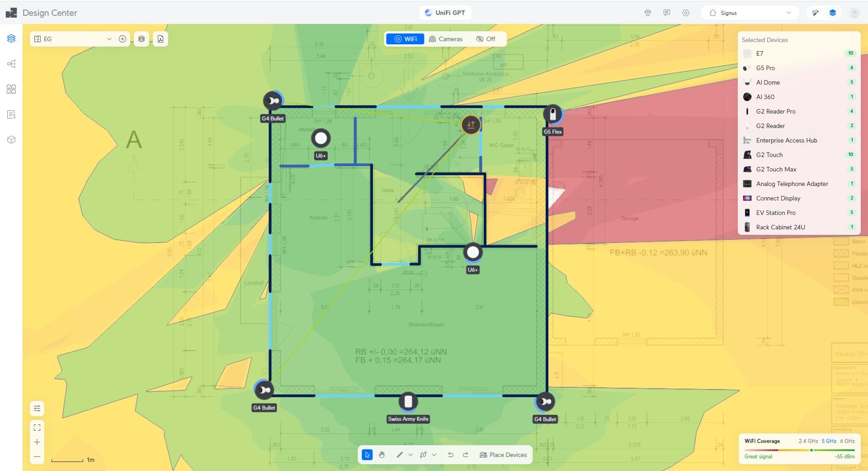This screenshot has width=868, height=471.
Task: Select the AI Dome device row
Action: click(x=799, y=82)
